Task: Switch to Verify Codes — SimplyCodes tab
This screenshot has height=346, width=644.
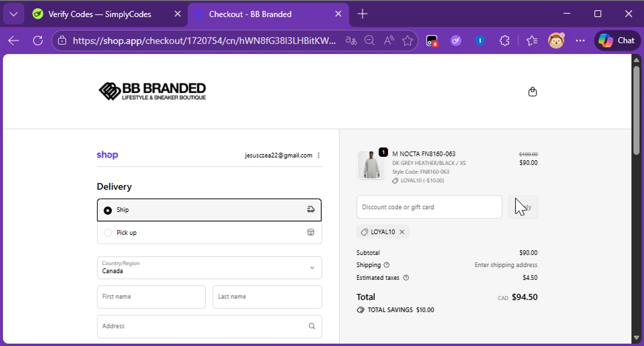Action: coord(100,14)
